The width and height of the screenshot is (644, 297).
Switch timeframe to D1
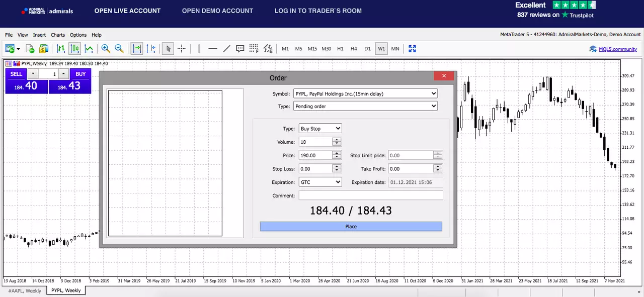[367, 49]
